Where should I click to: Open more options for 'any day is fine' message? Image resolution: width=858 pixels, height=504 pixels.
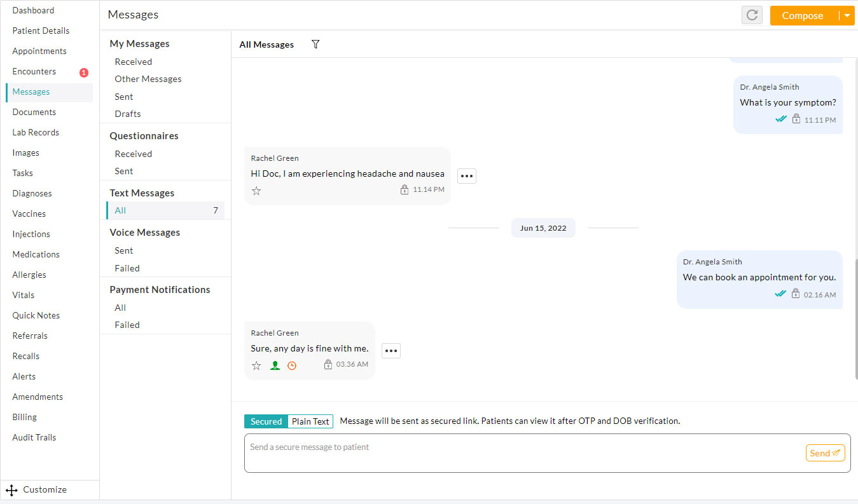[x=391, y=351]
